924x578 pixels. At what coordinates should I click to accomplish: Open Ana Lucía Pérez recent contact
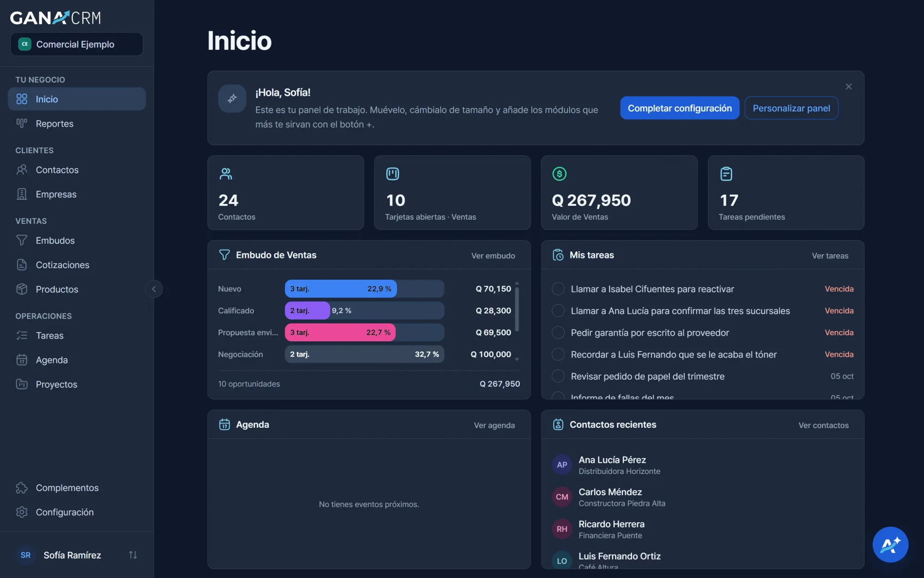(x=702, y=465)
